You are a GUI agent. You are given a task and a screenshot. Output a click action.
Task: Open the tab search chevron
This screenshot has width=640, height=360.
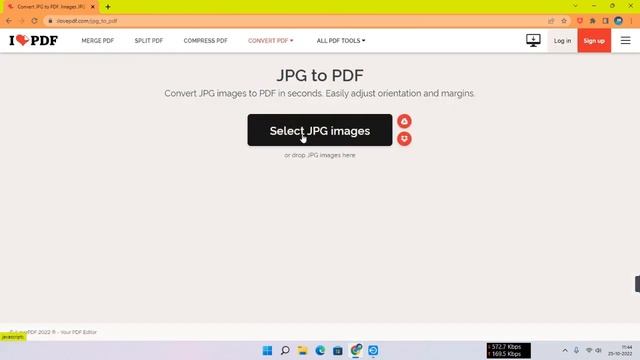[575, 6]
